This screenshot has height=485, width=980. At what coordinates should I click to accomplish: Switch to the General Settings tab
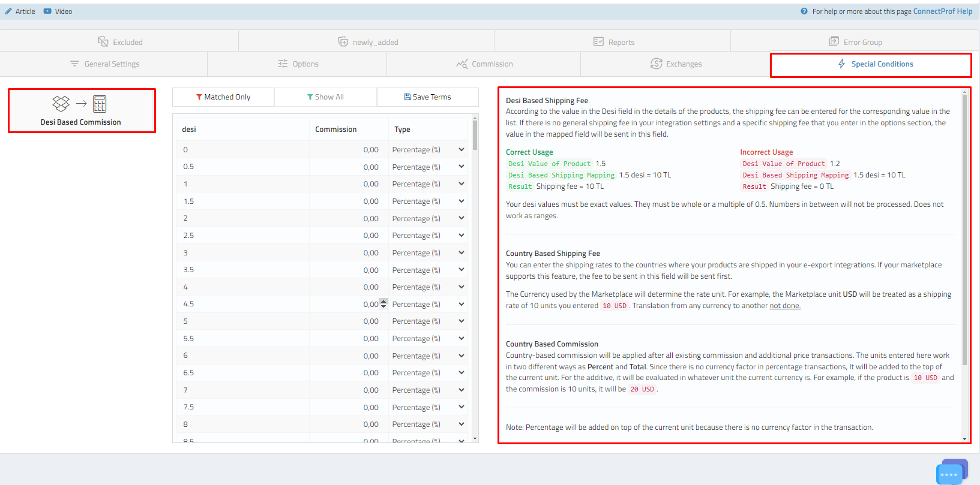(x=104, y=64)
